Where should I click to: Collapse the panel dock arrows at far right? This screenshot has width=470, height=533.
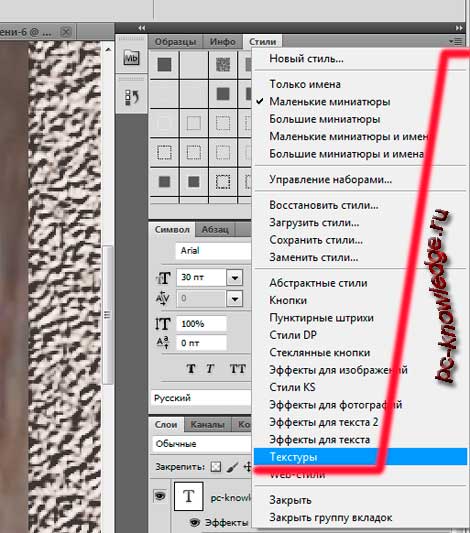point(459,28)
